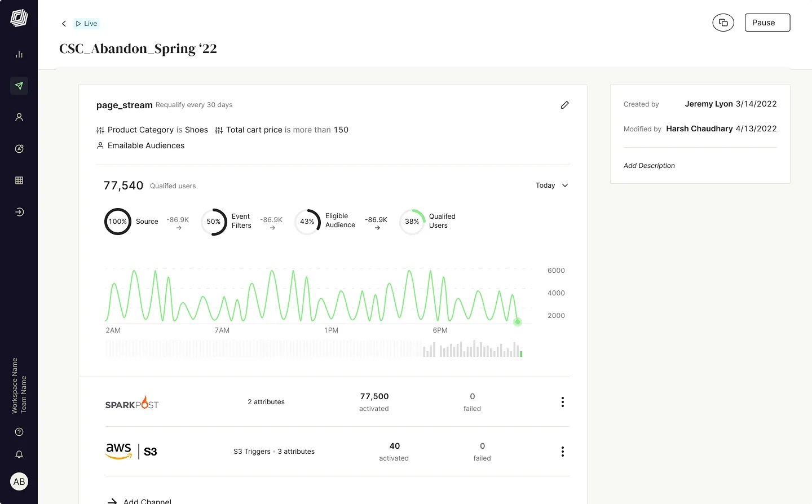Click the analytics bar chart sidebar icon
Viewport: 812px width, 504px height.
click(x=19, y=54)
